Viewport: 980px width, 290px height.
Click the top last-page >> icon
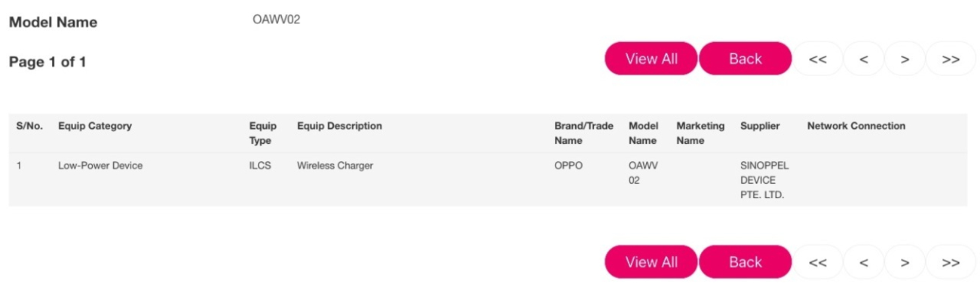951,59
